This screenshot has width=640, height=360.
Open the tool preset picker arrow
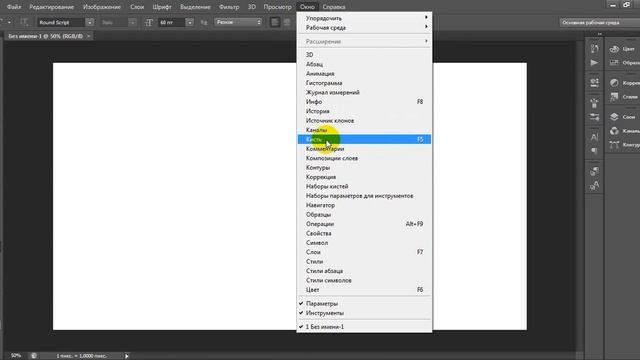coord(9,22)
